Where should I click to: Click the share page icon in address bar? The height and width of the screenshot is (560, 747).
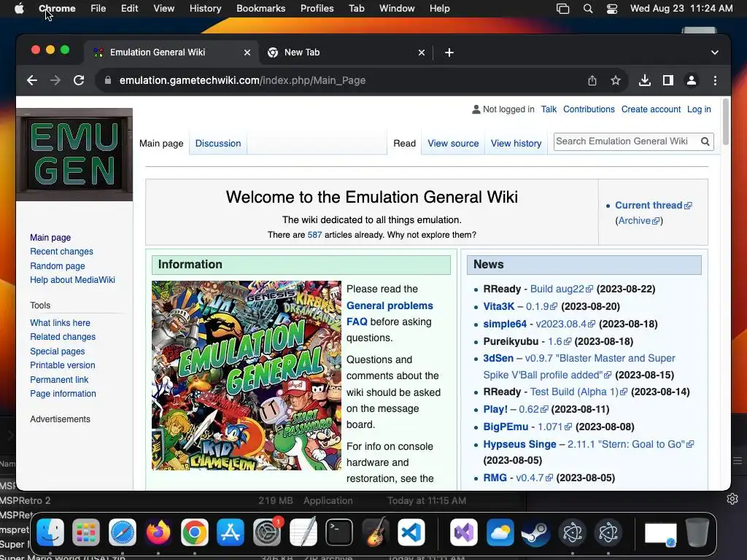[592, 80]
